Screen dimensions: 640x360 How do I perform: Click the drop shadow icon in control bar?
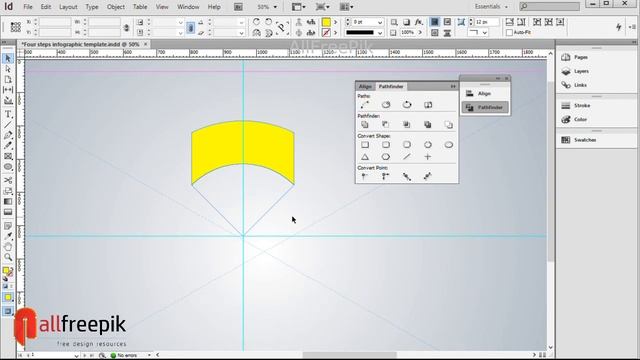pyautogui.click(x=407, y=22)
